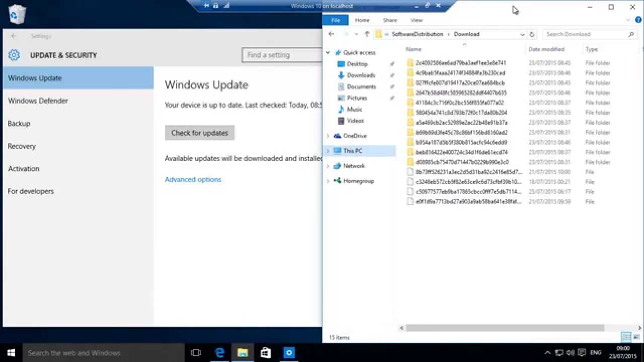The height and width of the screenshot is (362, 644).
Task: Open Music in navigation pane
Action: 355,109
